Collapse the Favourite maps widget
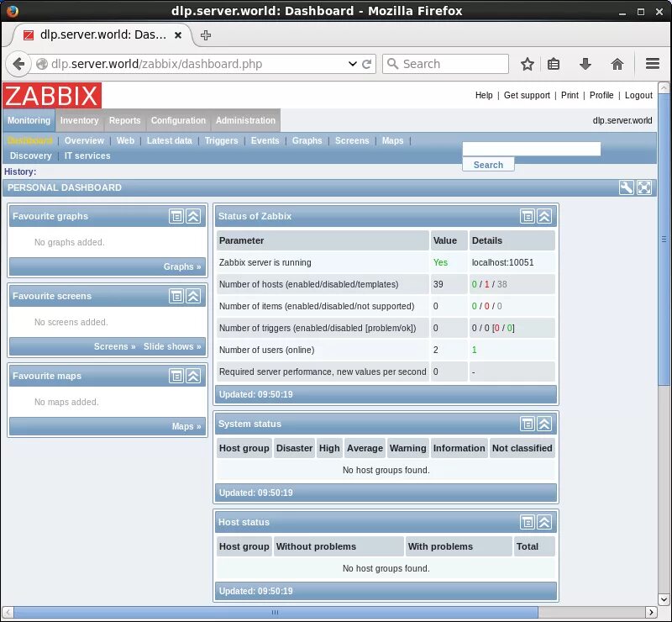Screen dimensions: 672x622 pyautogui.click(x=193, y=376)
